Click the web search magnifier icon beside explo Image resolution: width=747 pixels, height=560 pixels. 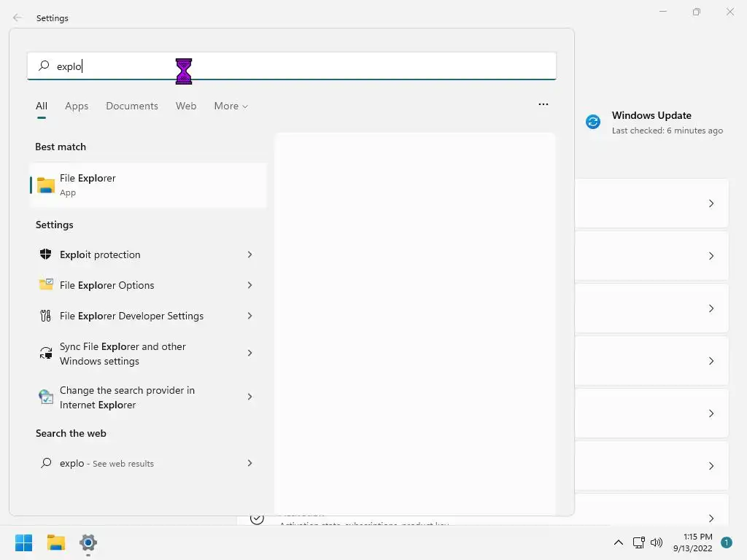(x=46, y=463)
